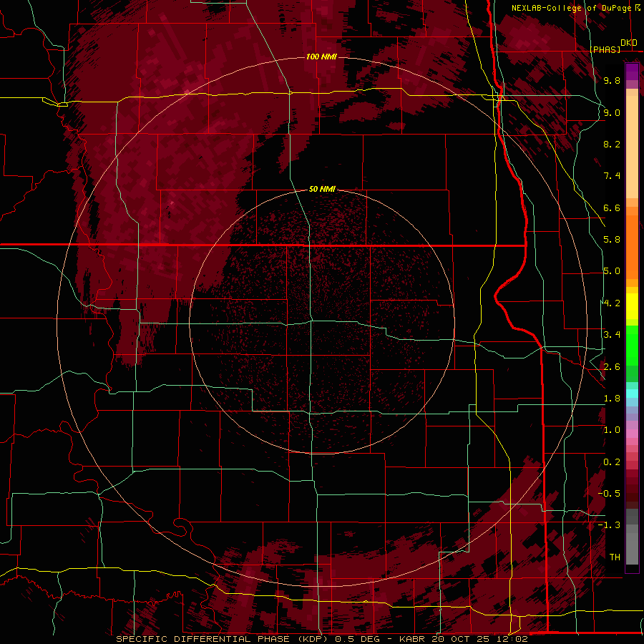This screenshot has width=644, height=644.
Task: Click the 50 NMI range ring label
Action: (x=323, y=190)
